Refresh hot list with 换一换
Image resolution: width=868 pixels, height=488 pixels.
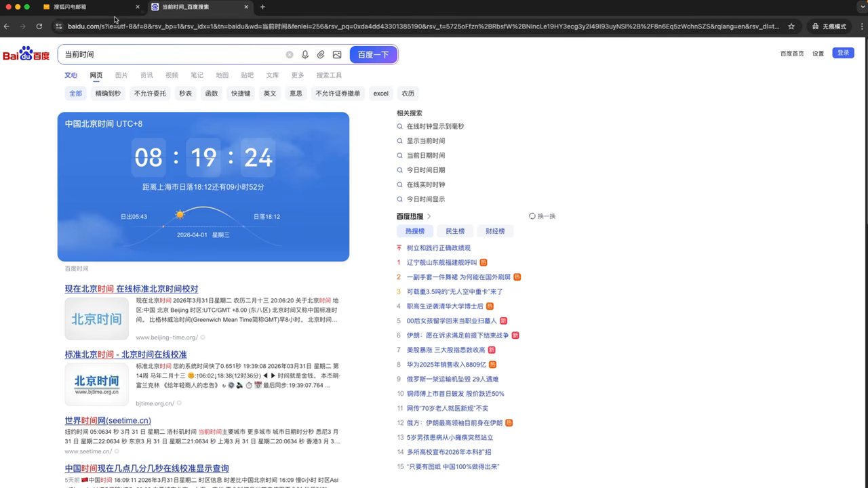click(542, 216)
